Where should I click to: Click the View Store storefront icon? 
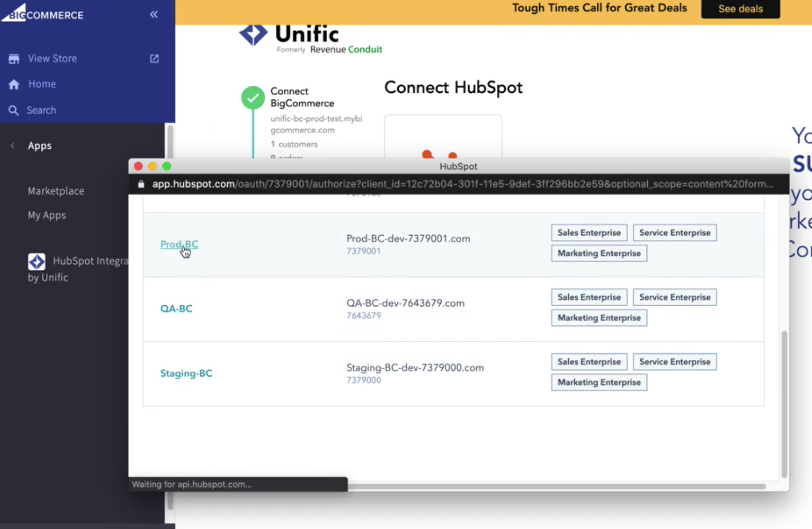click(14, 59)
